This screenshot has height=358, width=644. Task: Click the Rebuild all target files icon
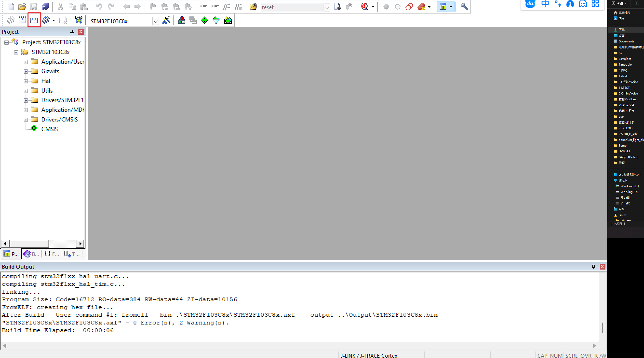(34, 20)
